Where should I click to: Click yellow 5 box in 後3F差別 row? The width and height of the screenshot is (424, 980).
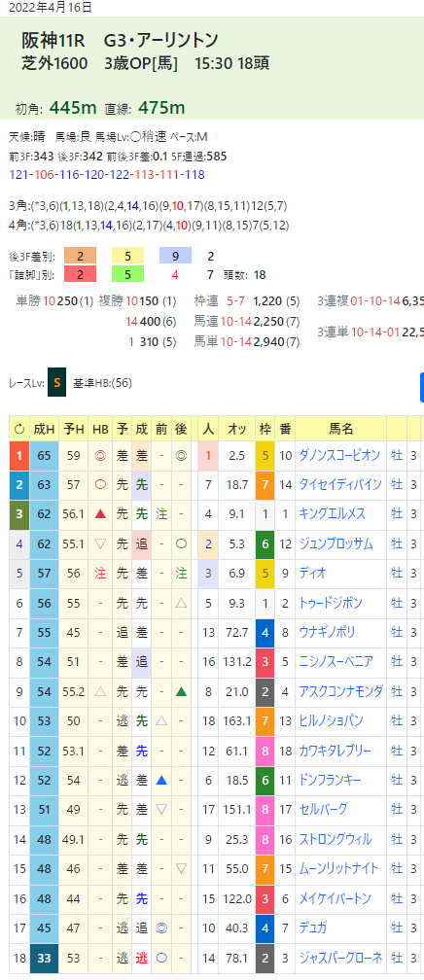pos(127,256)
